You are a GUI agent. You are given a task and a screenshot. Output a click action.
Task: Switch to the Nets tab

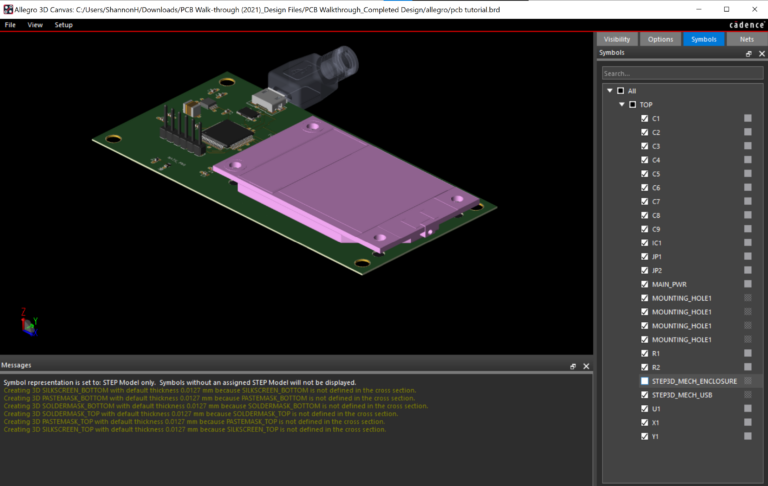pyautogui.click(x=746, y=39)
